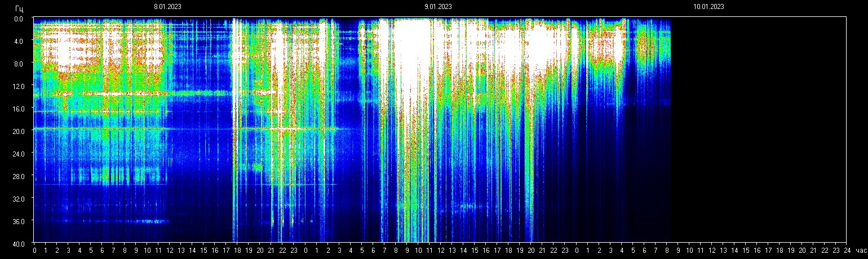868x259 pixels.
Task: Click the 8.01.2023 date label
Action: click(x=167, y=7)
